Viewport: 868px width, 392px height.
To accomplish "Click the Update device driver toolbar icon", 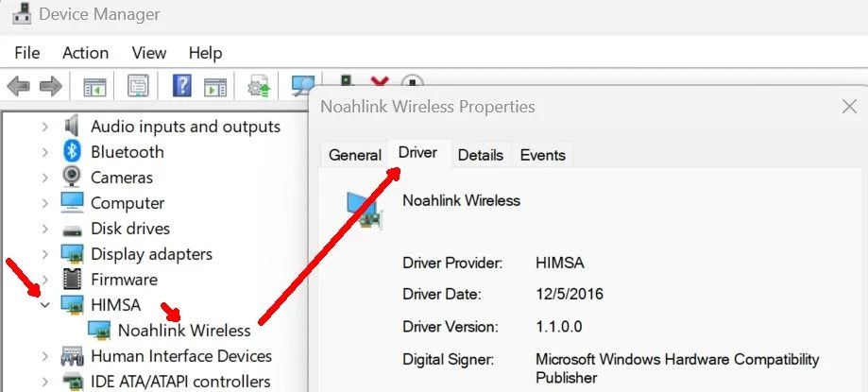I will point(259,86).
